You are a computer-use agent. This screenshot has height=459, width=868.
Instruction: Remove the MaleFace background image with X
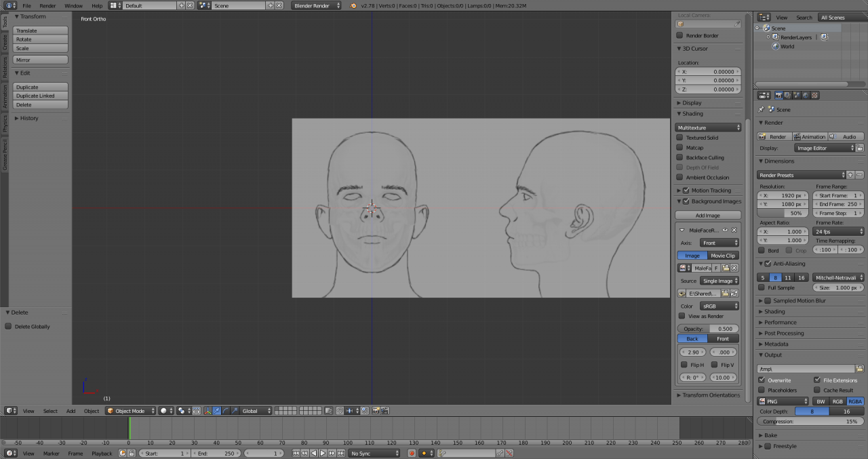point(734,231)
